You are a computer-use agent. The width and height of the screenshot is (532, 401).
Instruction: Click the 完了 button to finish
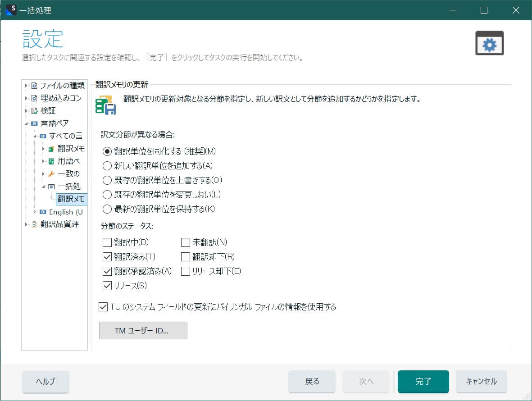[x=423, y=382]
